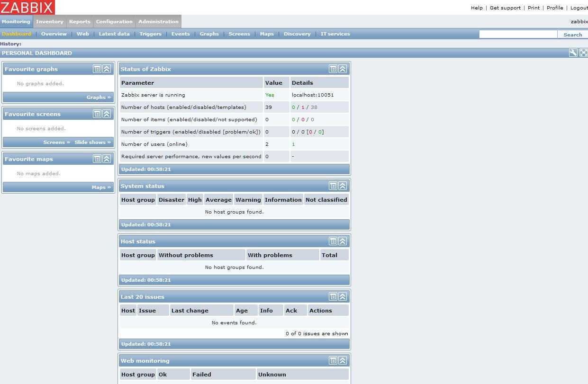Open the Screens submenu item
Image resolution: width=588 pixels, height=384 pixels.
pos(239,34)
